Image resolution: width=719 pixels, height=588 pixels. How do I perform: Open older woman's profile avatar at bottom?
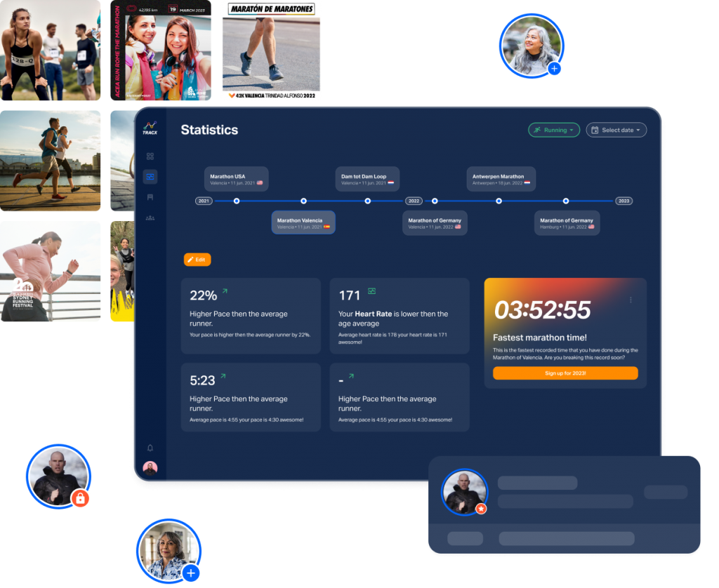click(169, 551)
